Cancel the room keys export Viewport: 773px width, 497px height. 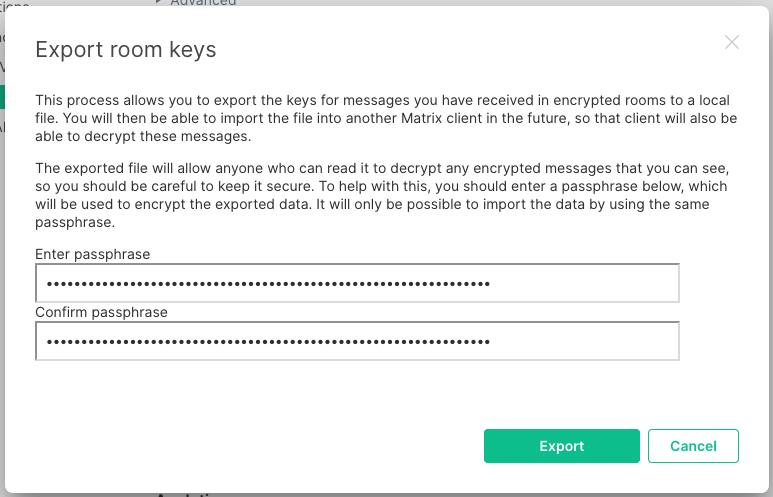tap(693, 446)
